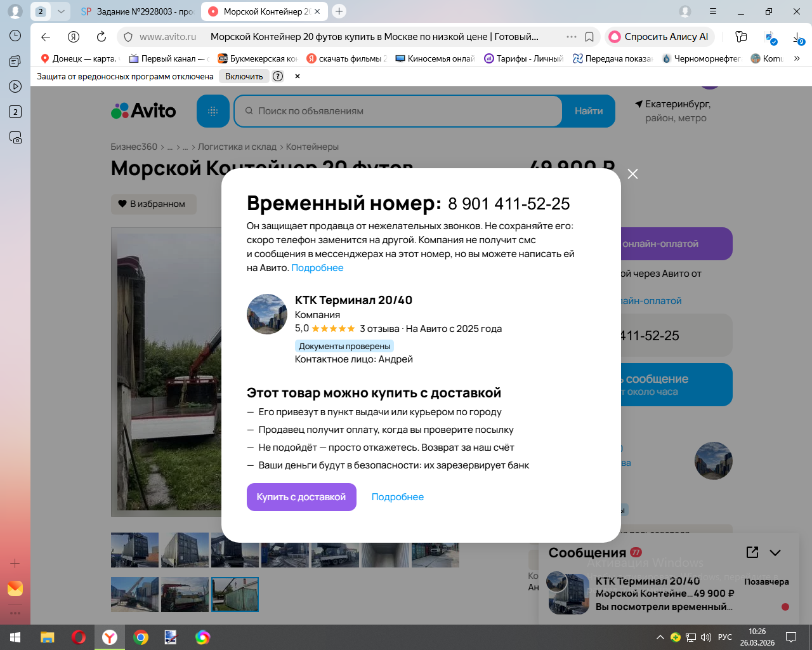The width and height of the screenshot is (812, 650).
Task: Click Включить to enable protection
Action: 244,76
